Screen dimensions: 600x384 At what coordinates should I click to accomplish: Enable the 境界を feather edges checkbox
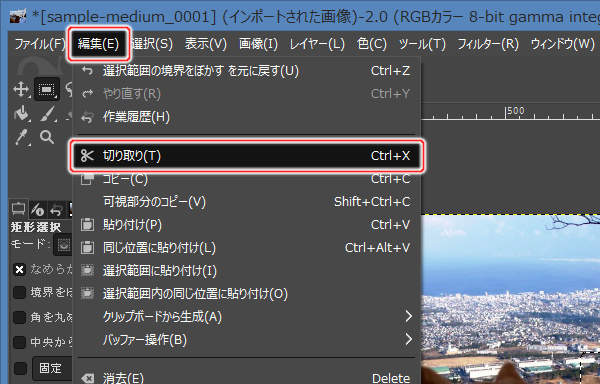click(x=19, y=293)
